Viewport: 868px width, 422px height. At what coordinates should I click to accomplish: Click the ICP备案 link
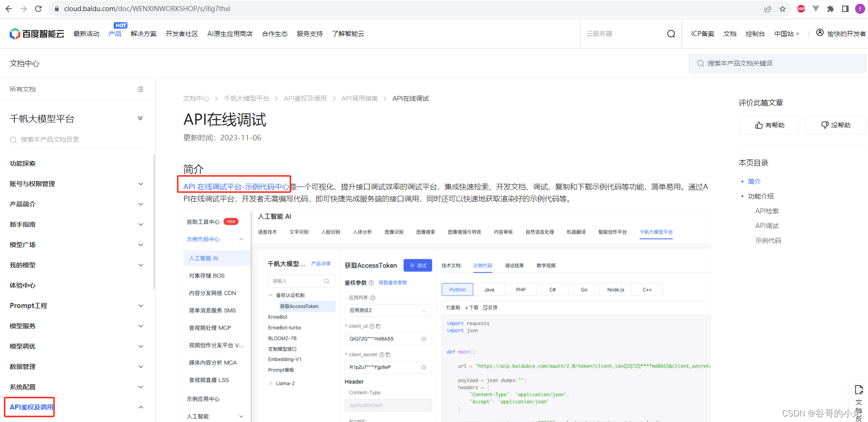[703, 34]
